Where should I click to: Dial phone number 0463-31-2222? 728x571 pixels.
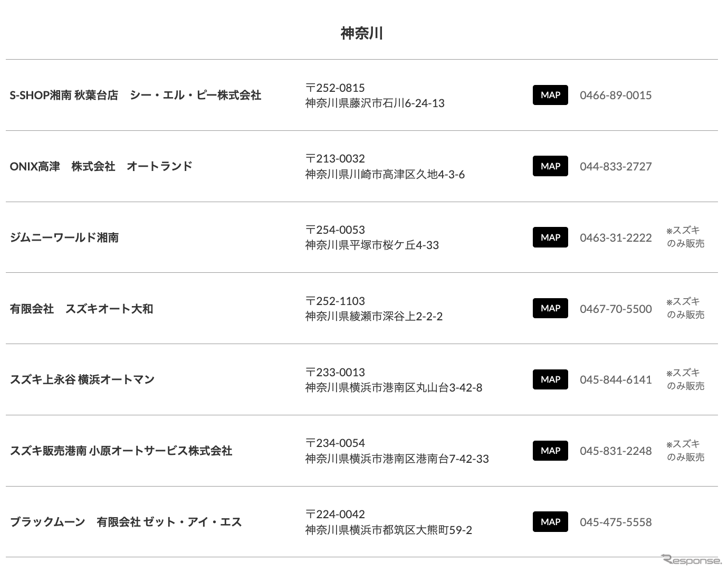coord(616,238)
